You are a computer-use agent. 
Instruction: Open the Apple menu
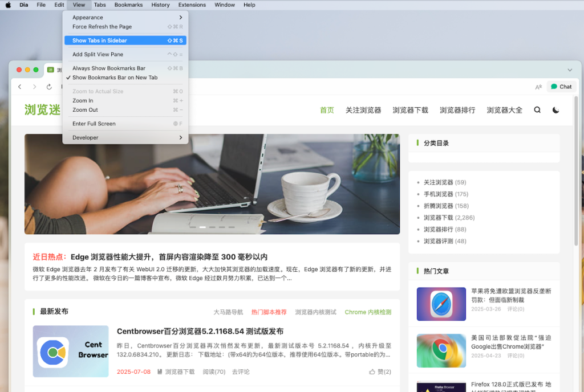(8, 5)
